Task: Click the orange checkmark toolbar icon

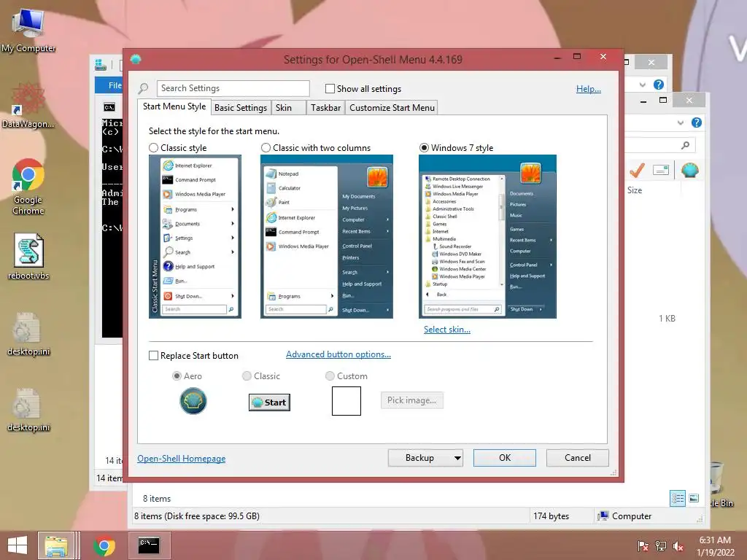Action: (637, 170)
